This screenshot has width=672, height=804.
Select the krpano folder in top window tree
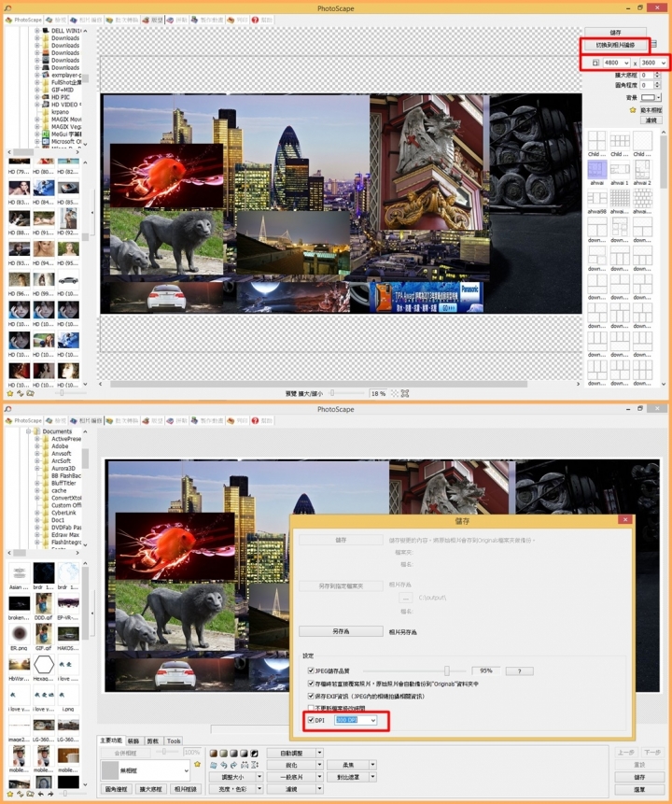pos(60,112)
